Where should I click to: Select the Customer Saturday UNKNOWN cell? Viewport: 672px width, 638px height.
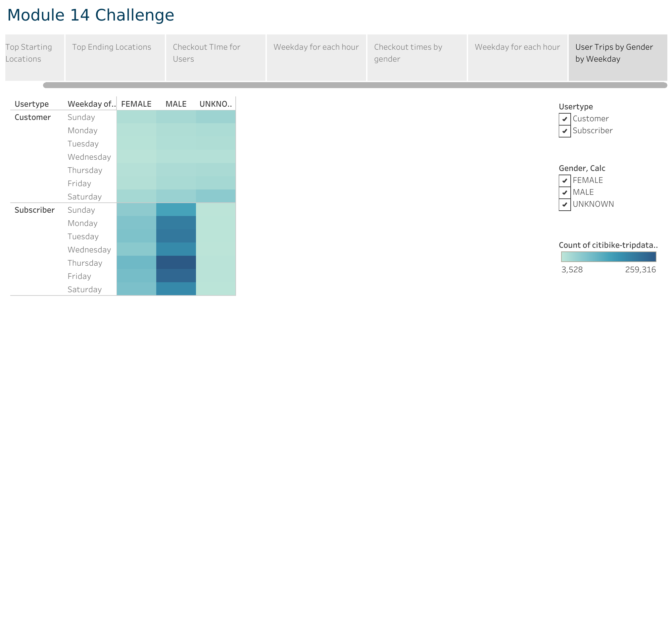pos(216,196)
